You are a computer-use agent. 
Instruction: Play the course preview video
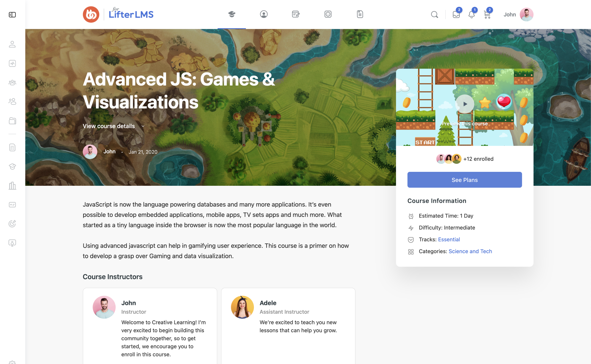click(465, 104)
